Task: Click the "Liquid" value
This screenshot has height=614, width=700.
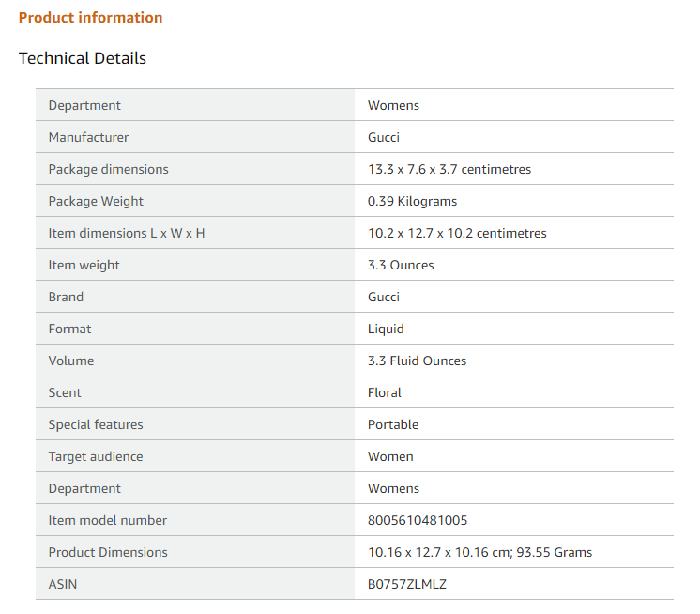Action: point(386,330)
